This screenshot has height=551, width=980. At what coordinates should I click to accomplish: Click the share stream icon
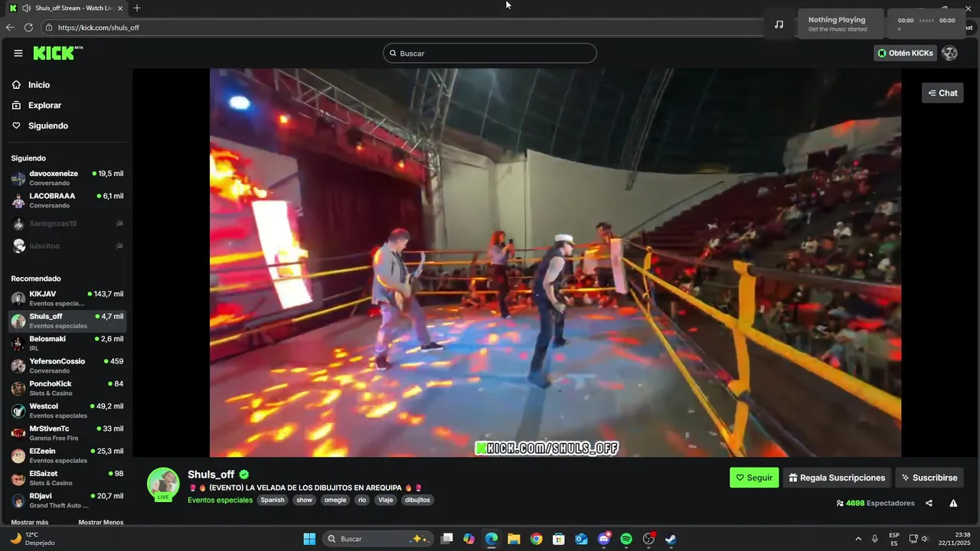[929, 503]
